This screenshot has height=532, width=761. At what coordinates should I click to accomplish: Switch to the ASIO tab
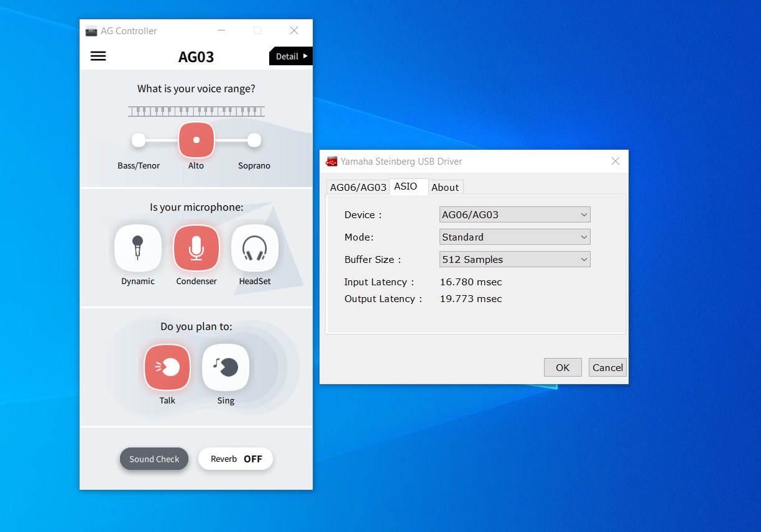click(x=408, y=186)
